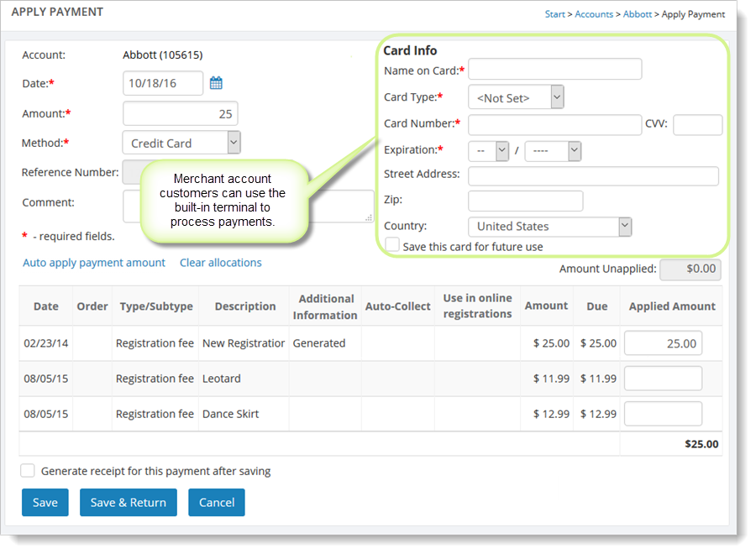Expand the Card Type dropdown
The height and width of the screenshot is (554, 756).
point(516,97)
